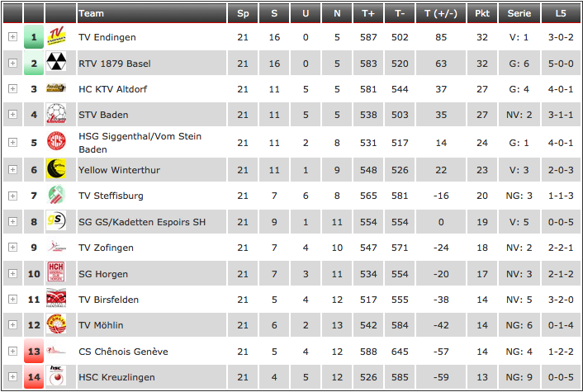Click the RTV 1879 Basel triangle logo

click(56, 62)
